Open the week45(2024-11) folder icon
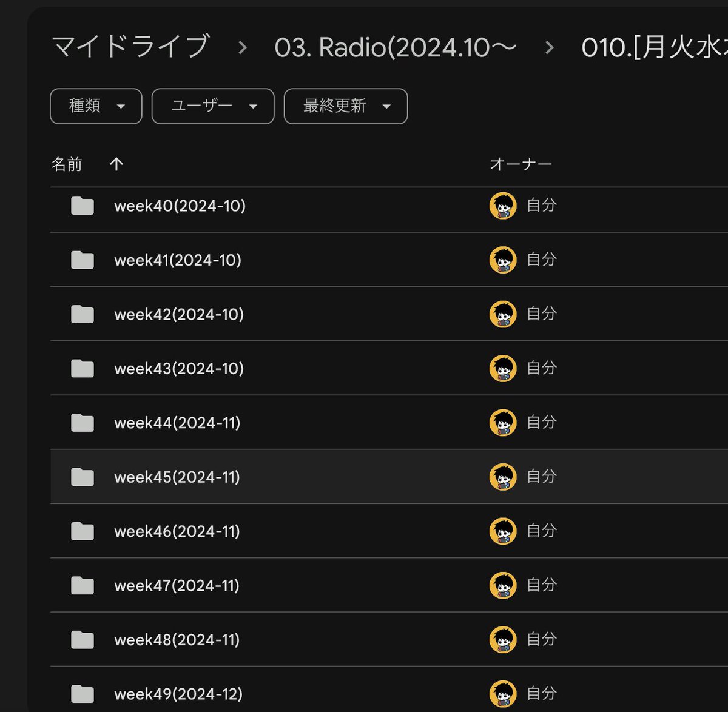This screenshot has width=728, height=712. [x=83, y=477]
